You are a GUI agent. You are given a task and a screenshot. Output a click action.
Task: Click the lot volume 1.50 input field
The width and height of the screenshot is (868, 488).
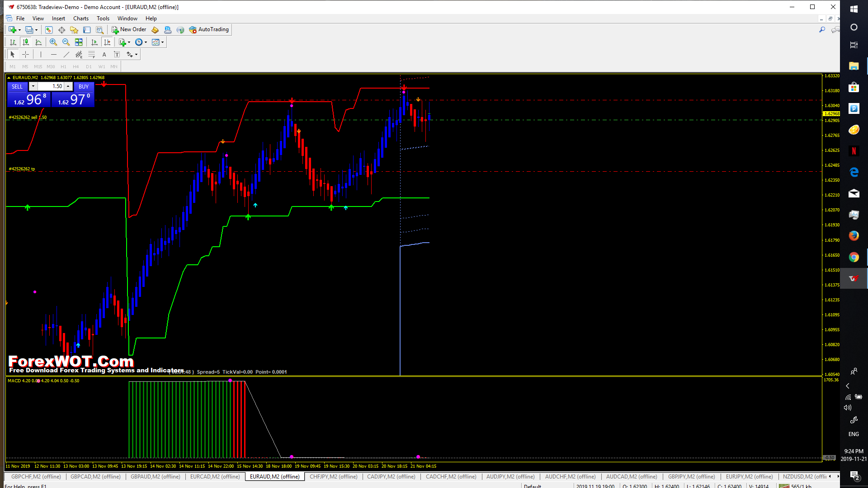[x=51, y=86]
